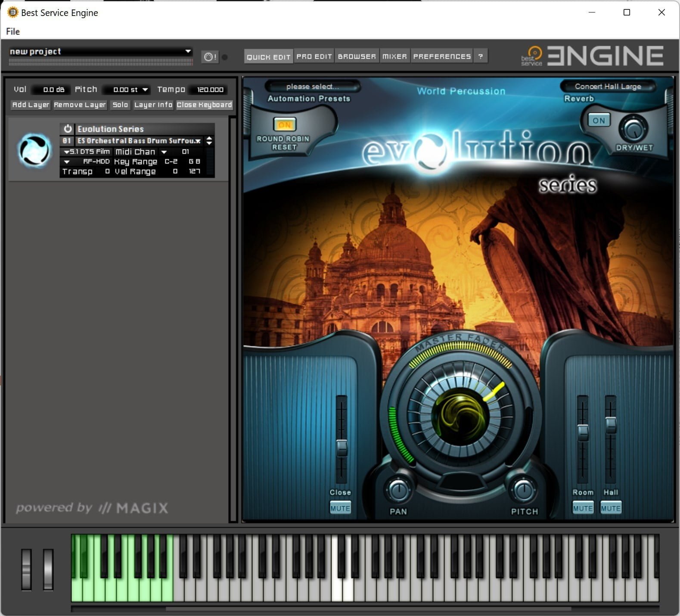Switch to the Mixer tab
Image resolution: width=680 pixels, height=616 pixels.
click(x=394, y=56)
